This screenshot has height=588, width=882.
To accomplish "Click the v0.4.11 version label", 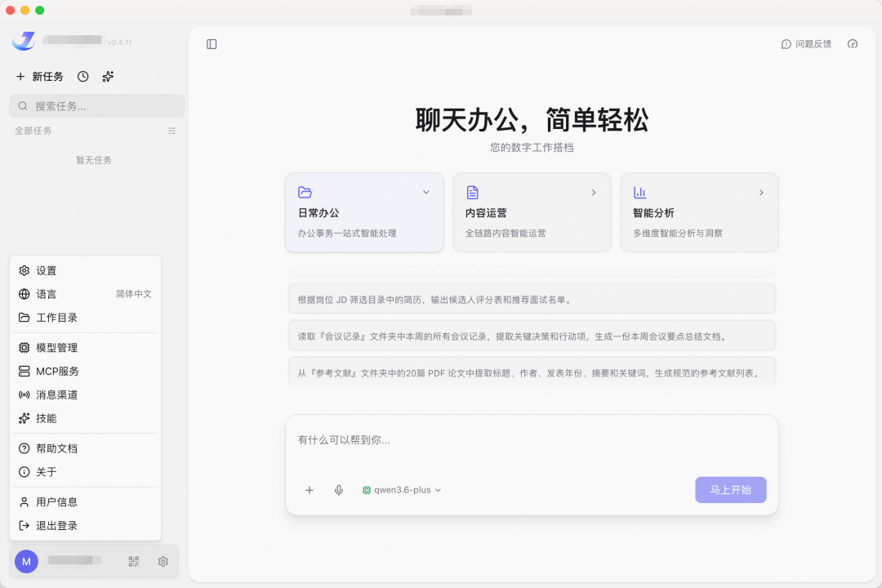I will point(120,42).
